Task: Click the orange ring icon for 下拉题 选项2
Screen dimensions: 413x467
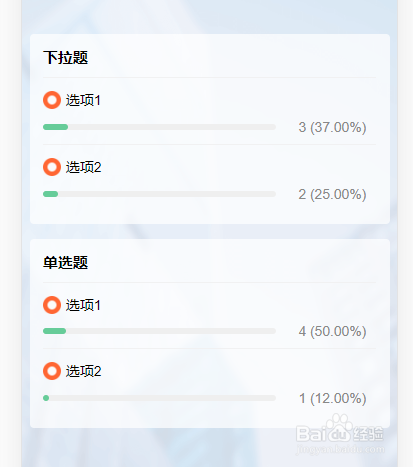Action: click(x=52, y=167)
